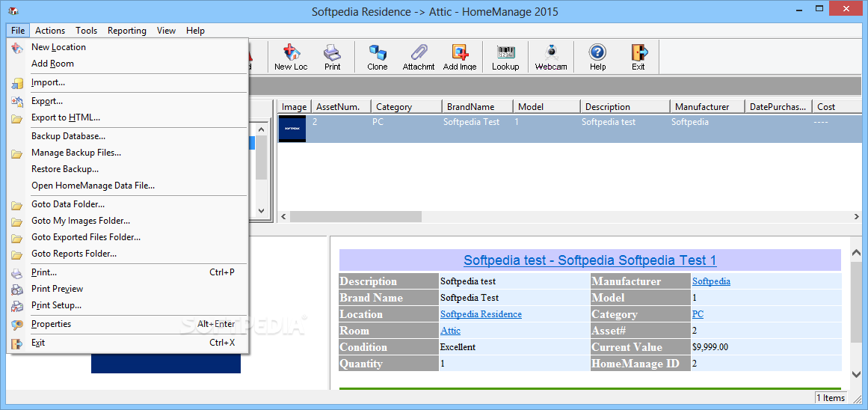Click the Image column header

tap(294, 107)
